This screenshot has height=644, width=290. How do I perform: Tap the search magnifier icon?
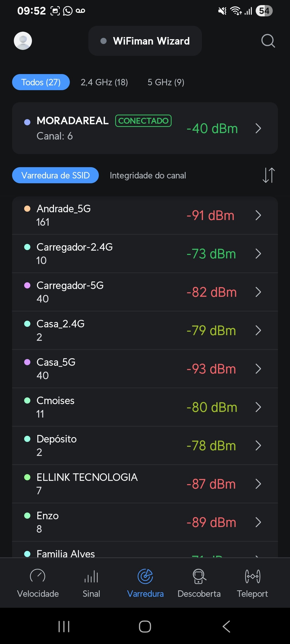point(268,41)
